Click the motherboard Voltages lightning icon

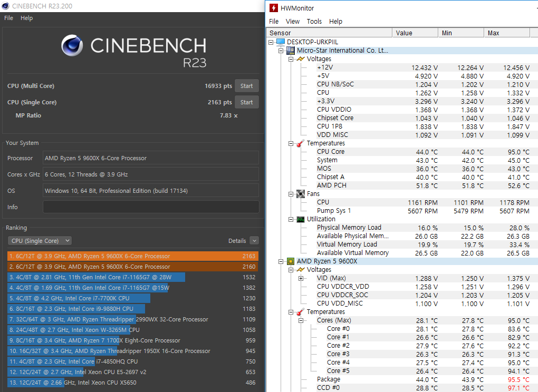coord(301,59)
